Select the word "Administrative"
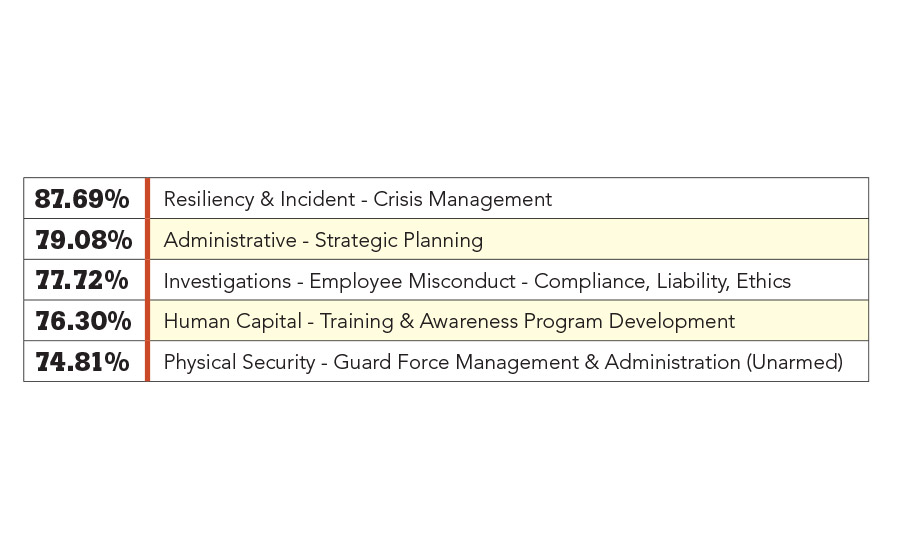 (x=230, y=240)
